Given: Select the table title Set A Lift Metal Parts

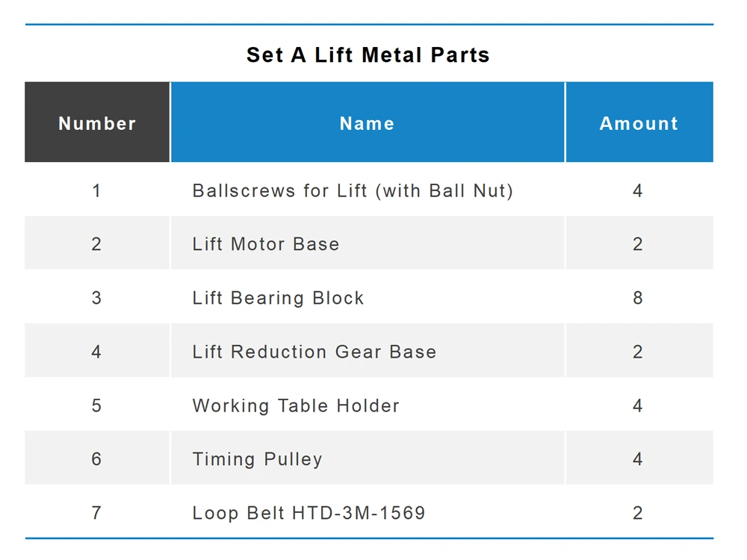Looking at the screenshot, I should click(x=368, y=55).
